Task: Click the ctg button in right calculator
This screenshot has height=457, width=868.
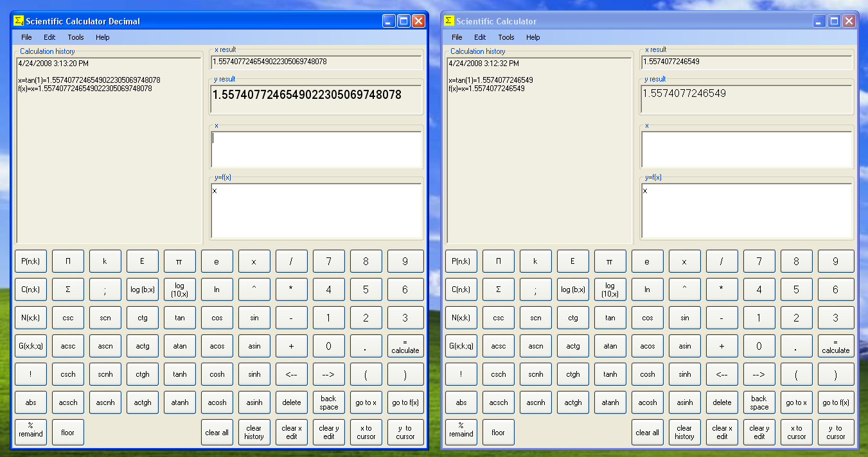Action: (x=573, y=318)
